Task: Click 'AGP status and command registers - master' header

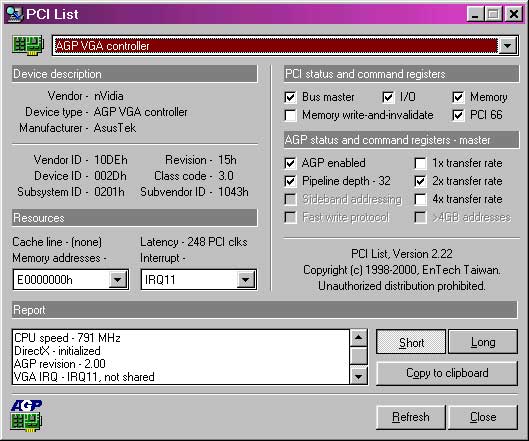Action: click(401, 140)
